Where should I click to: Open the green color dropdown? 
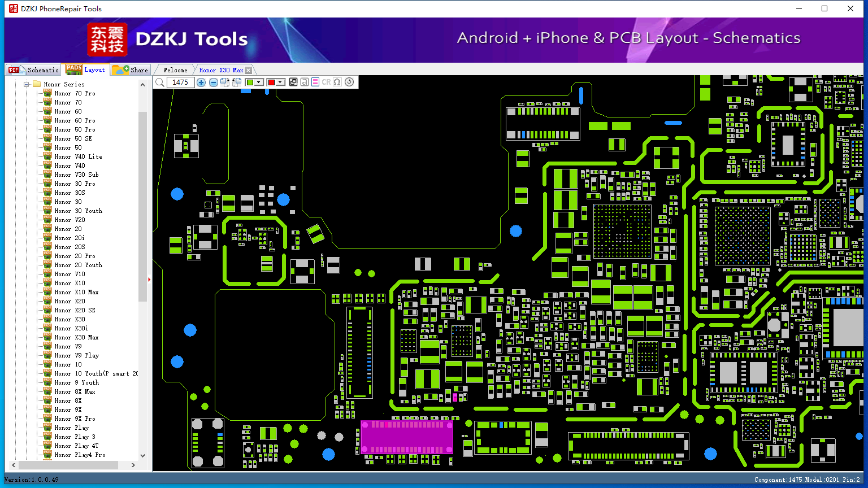click(259, 82)
